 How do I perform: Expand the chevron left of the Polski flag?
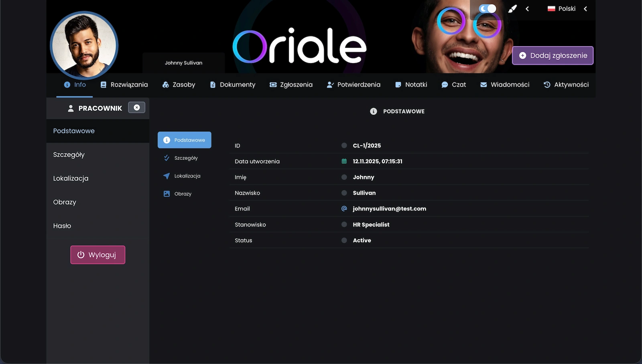[x=527, y=8]
